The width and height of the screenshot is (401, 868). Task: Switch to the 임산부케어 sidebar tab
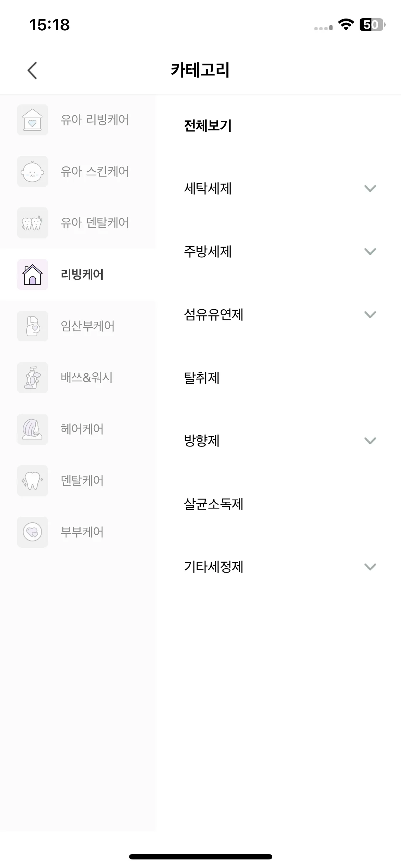78,326
